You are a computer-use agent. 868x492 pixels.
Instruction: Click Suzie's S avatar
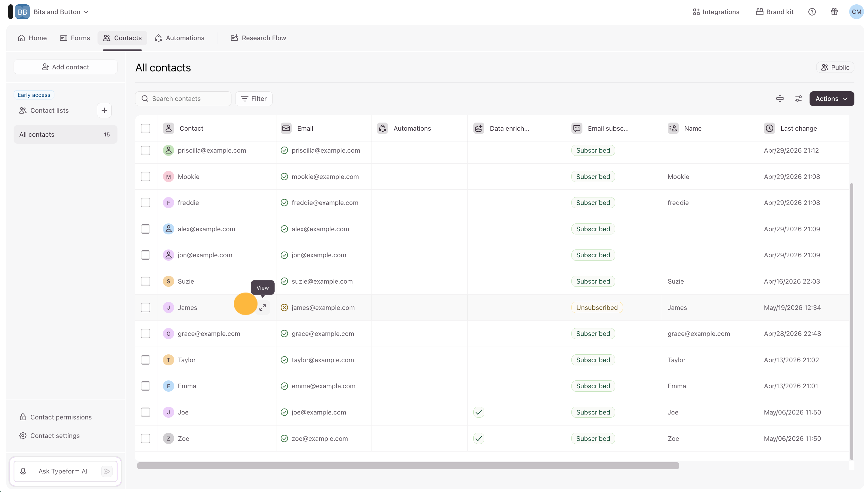point(168,282)
